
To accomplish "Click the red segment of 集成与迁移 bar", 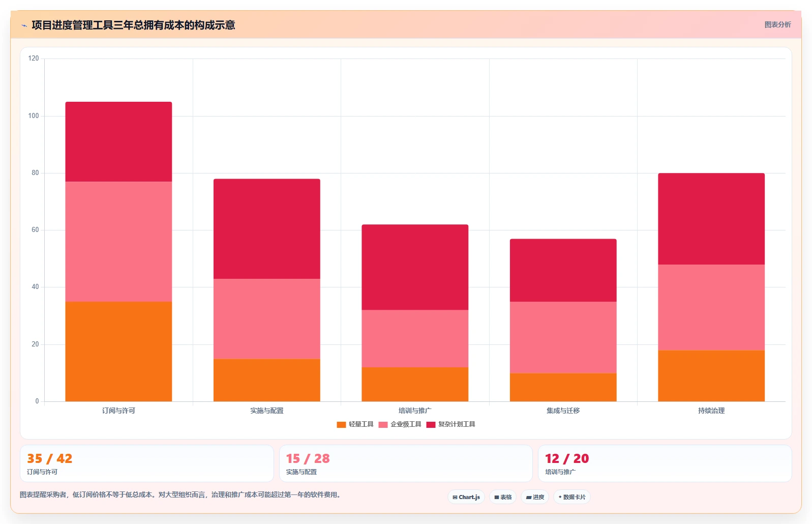I will [x=563, y=270].
